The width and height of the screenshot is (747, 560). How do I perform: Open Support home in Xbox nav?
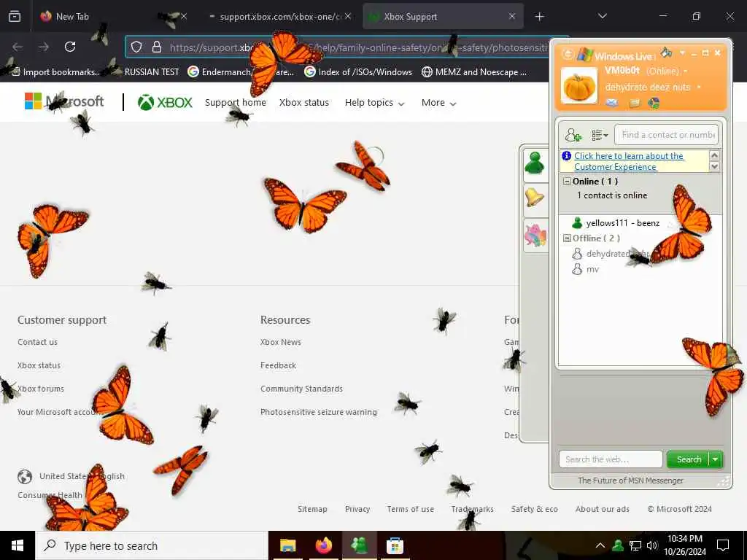(x=236, y=102)
